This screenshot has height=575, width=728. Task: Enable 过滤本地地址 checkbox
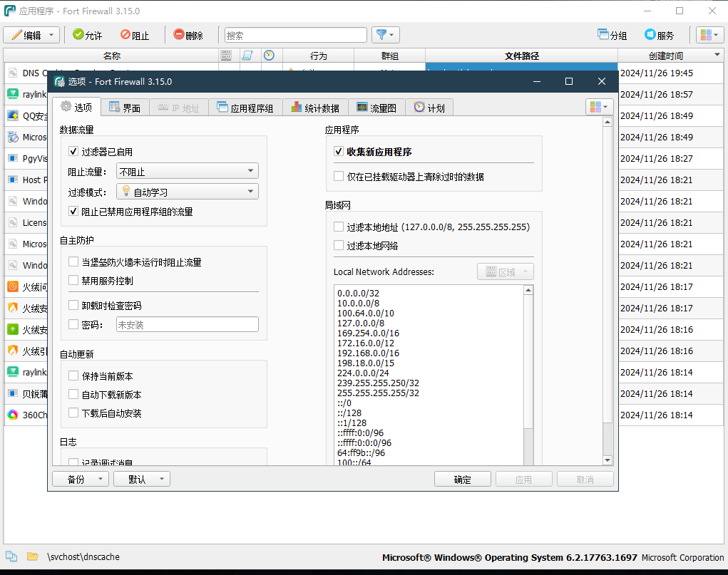339,227
